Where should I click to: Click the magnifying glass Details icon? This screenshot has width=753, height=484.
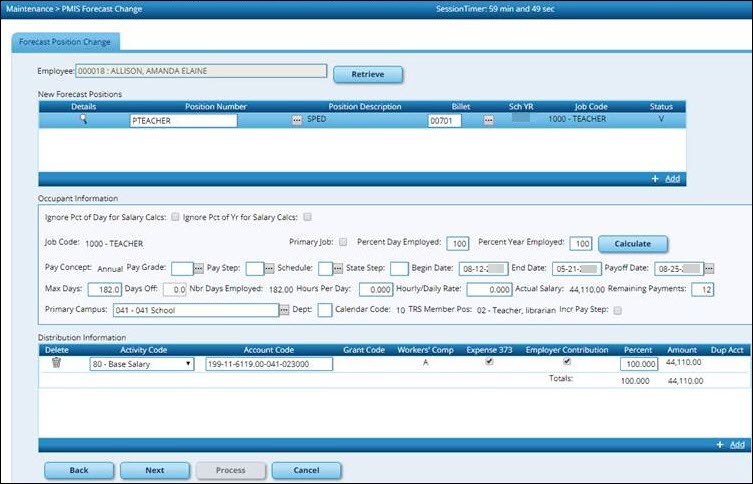click(x=84, y=119)
